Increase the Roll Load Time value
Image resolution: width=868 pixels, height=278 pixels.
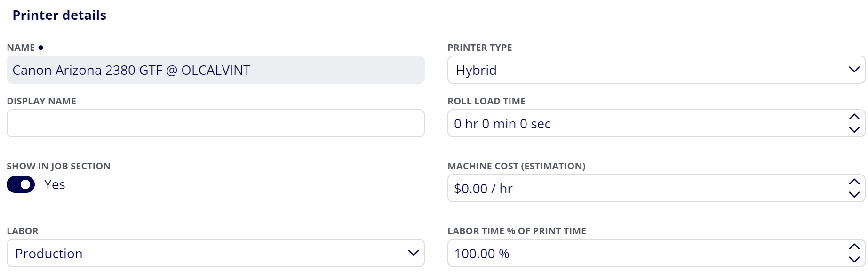(x=854, y=117)
